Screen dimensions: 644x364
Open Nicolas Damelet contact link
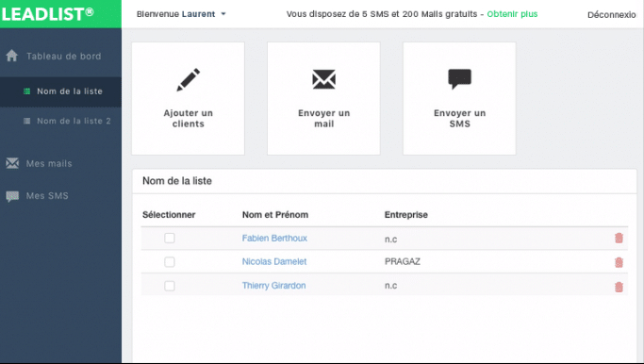(274, 262)
